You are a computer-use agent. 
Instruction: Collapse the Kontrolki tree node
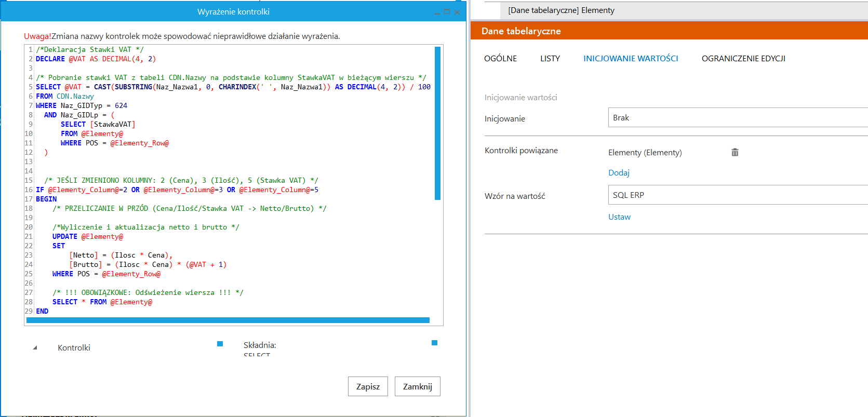tap(35, 348)
